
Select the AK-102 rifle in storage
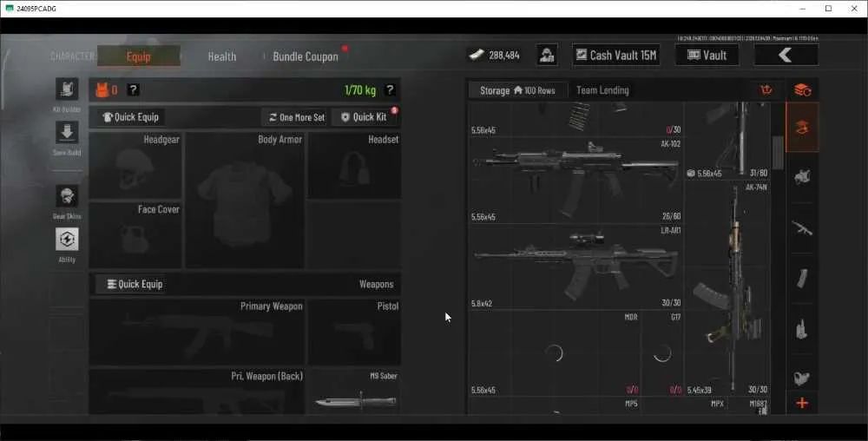[x=575, y=181]
